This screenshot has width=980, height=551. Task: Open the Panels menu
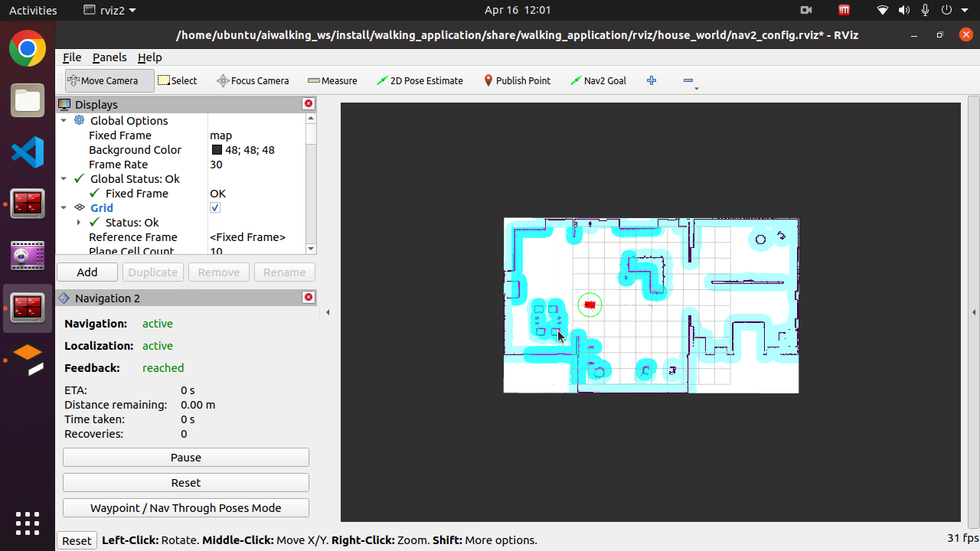109,57
